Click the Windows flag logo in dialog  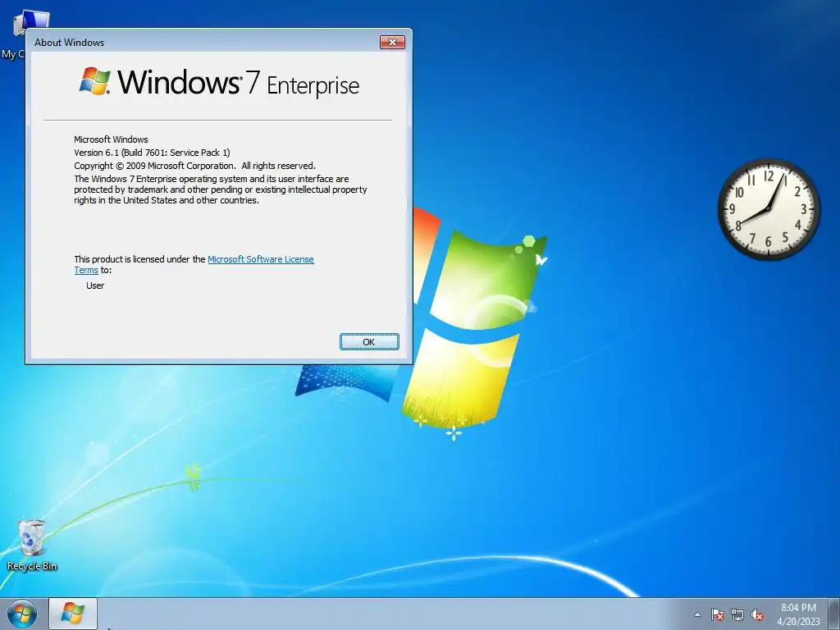[95, 81]
